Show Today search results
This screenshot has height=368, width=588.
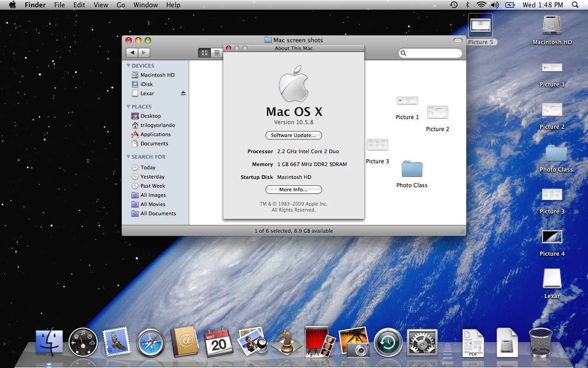tap(155, 167)
